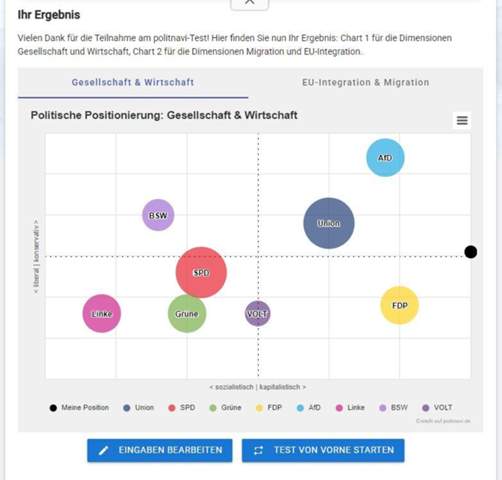502x480 pixels.
Task: Switch to Gesellschaft & Wirtschaft tab
Action: [133, 82]
